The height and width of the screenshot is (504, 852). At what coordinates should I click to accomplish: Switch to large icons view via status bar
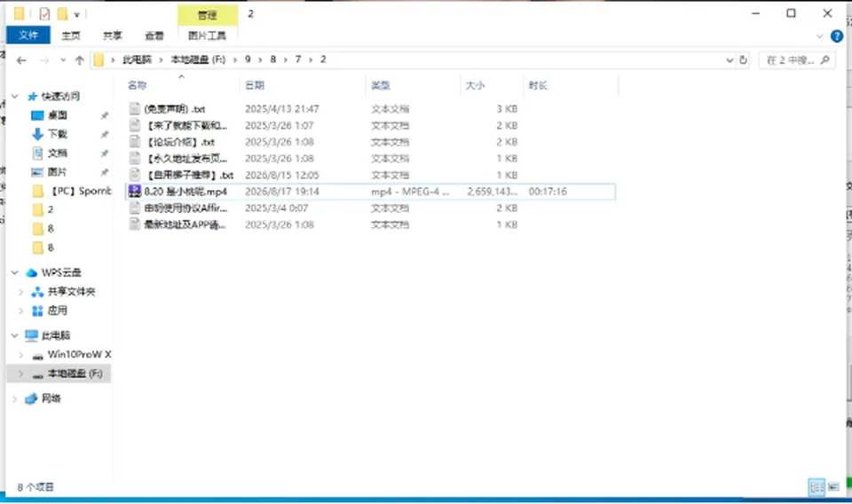tap(834, 486)
